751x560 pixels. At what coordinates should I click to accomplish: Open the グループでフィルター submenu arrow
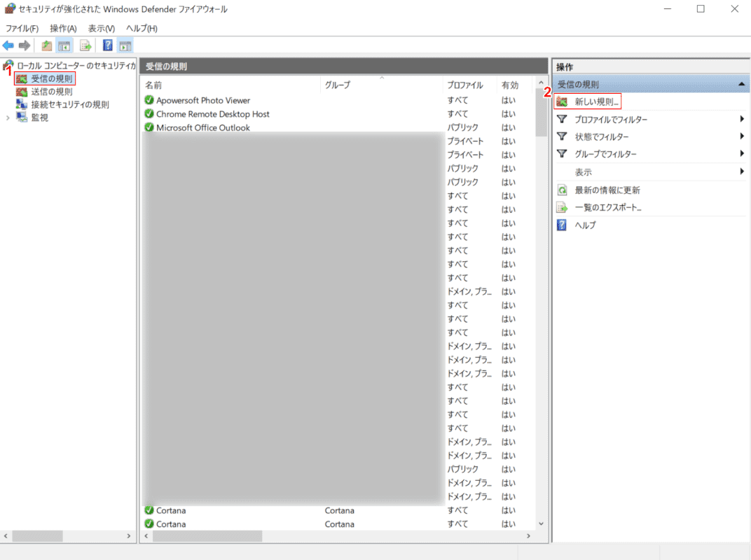(742, 153)
